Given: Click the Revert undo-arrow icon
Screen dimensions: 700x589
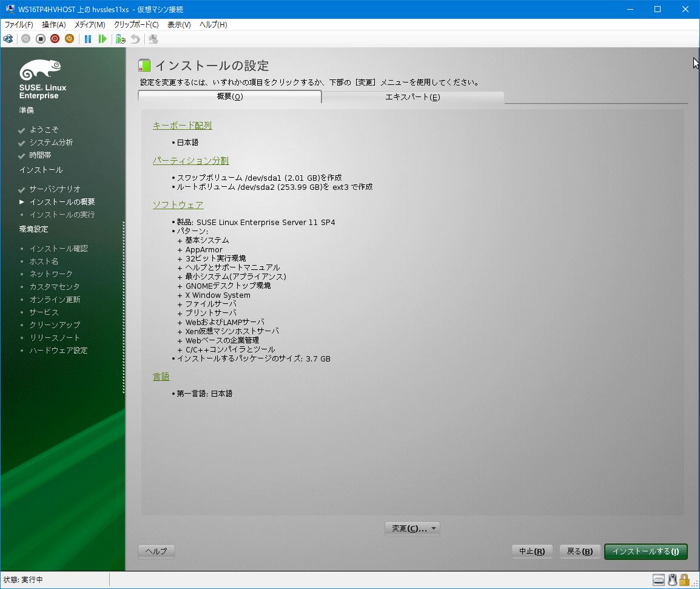Looking at the screenshot, I should click(x=135, y=39).
